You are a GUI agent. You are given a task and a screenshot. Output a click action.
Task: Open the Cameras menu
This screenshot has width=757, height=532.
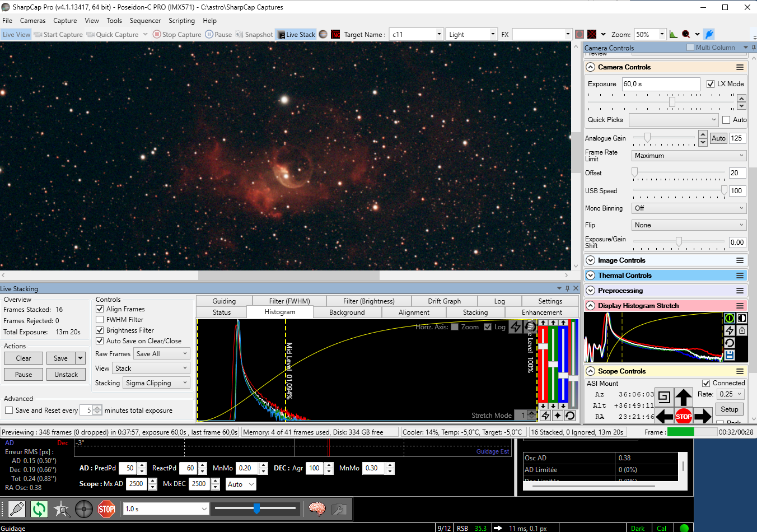pos(33,21)
